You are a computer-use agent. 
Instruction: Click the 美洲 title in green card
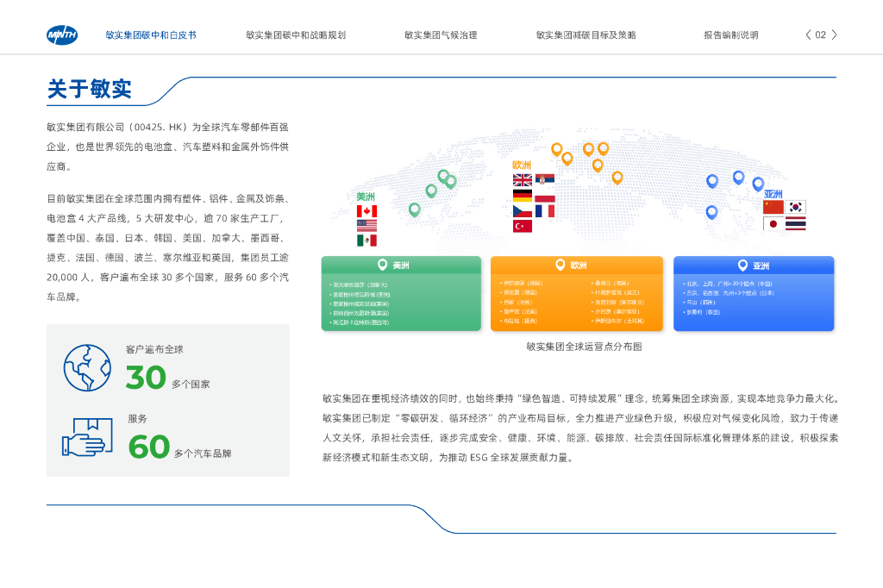point(401,266)
